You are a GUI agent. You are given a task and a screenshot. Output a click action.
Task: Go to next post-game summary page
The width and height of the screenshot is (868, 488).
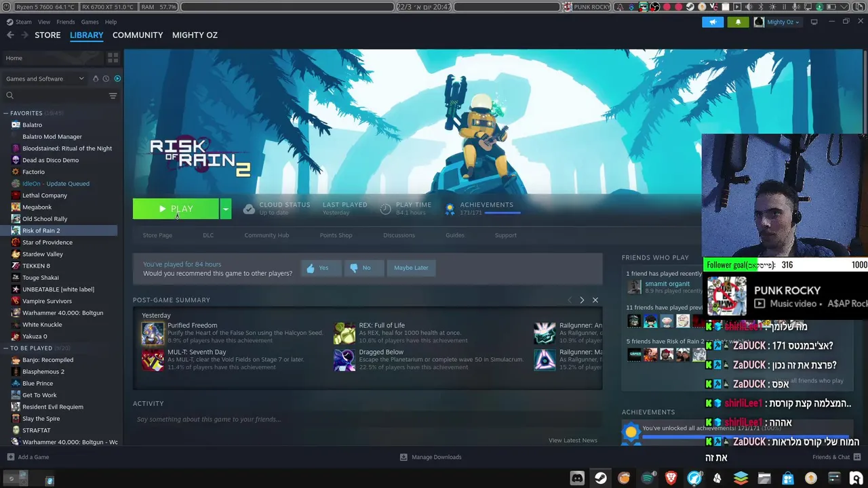[x=582, y=300]
